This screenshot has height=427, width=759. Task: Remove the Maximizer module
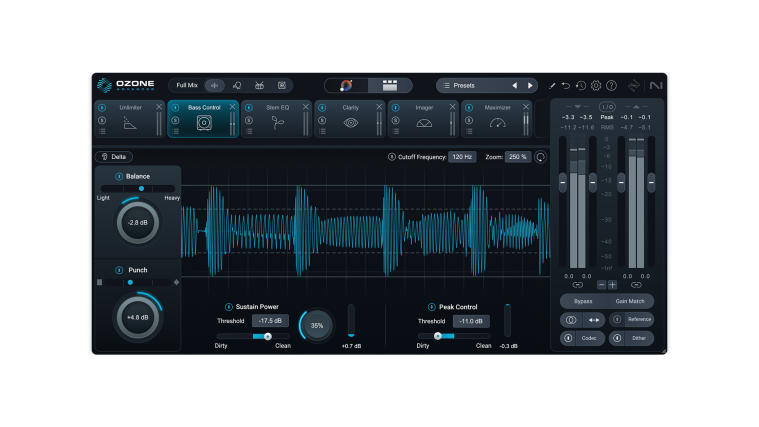coord(526,107)
